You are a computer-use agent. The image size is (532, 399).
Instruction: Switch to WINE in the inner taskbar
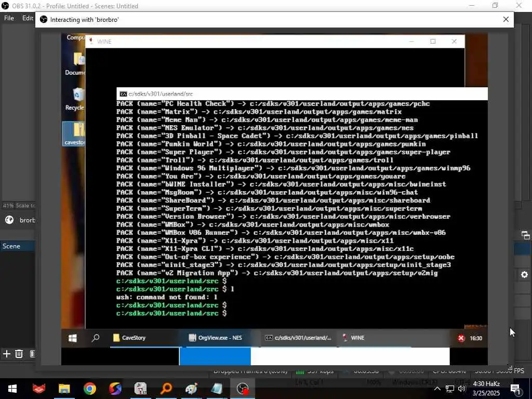[375, 338]
